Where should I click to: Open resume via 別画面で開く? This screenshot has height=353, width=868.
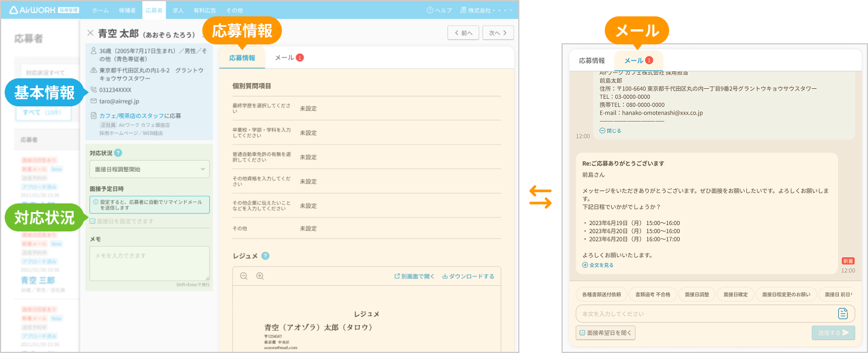(414, 276)
